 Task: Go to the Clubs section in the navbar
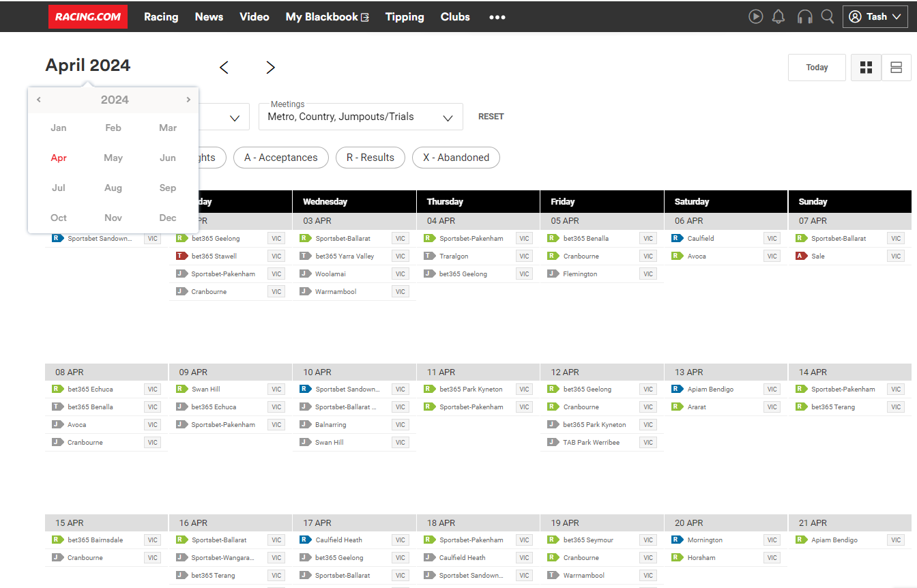pos(454,16)
